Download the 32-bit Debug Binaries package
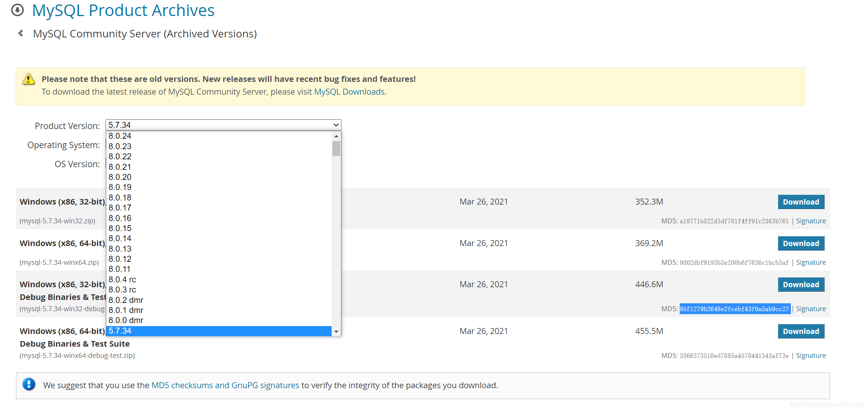The height and width of the screenshot is (411, 868). point(801,284)
